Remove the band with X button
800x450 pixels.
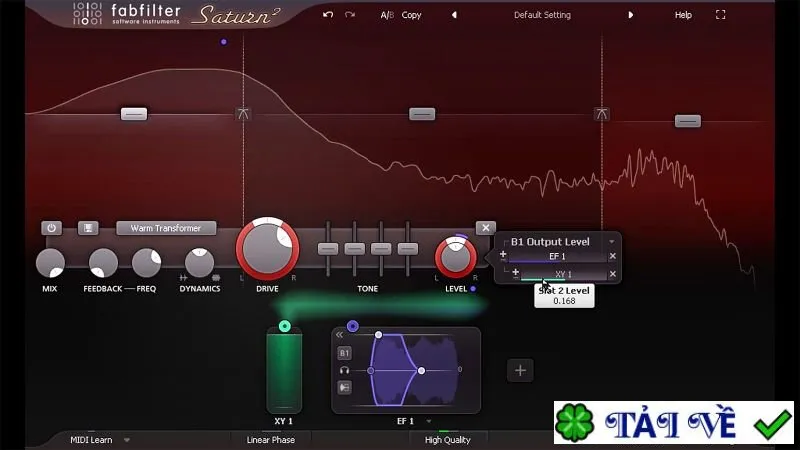point(486,228)
